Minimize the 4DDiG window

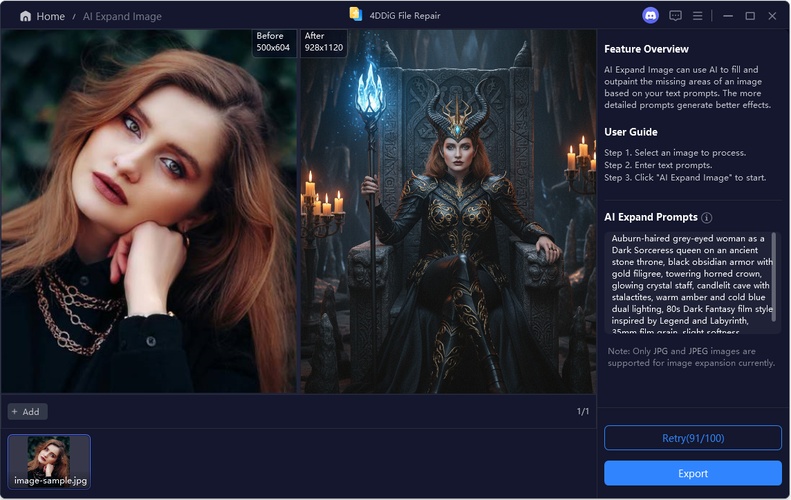(727, 16)
